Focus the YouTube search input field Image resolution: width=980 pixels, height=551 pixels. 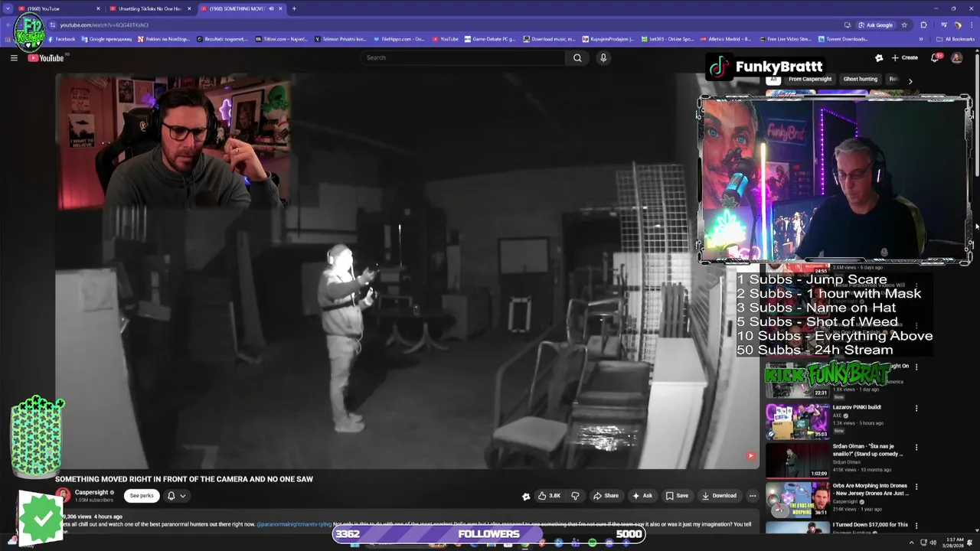tap(463, 57)
